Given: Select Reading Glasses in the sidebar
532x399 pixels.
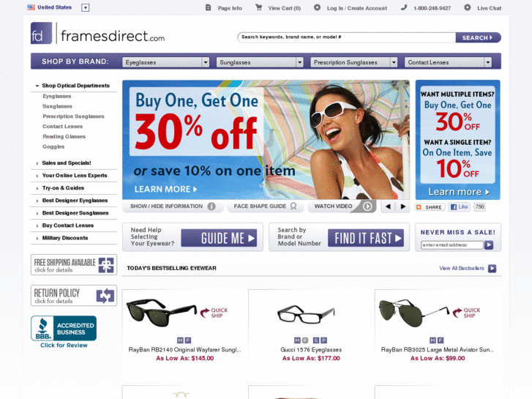Looking at the screenshot, I should (x=64, y=136).
